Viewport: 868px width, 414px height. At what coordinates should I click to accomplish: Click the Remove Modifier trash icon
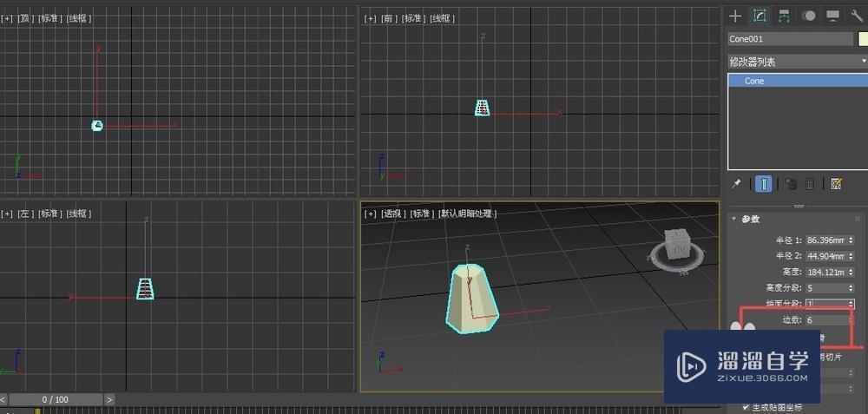(x=810, y=184)
